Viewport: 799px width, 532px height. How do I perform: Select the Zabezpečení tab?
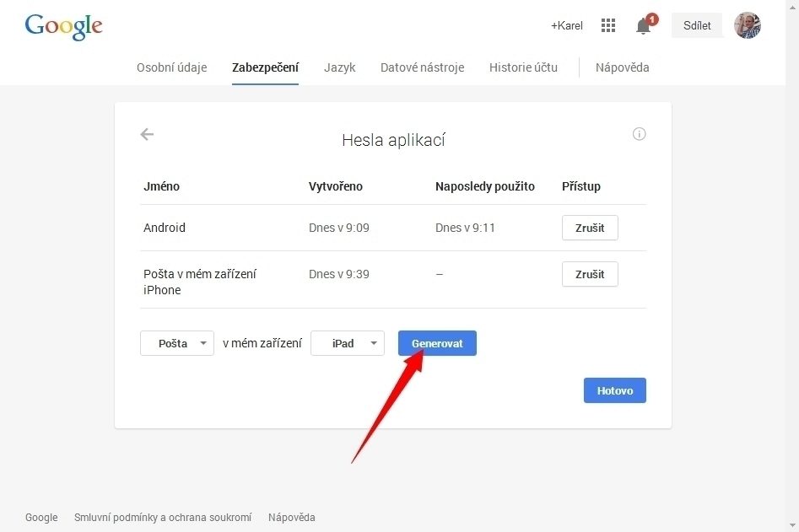(265, 67)
